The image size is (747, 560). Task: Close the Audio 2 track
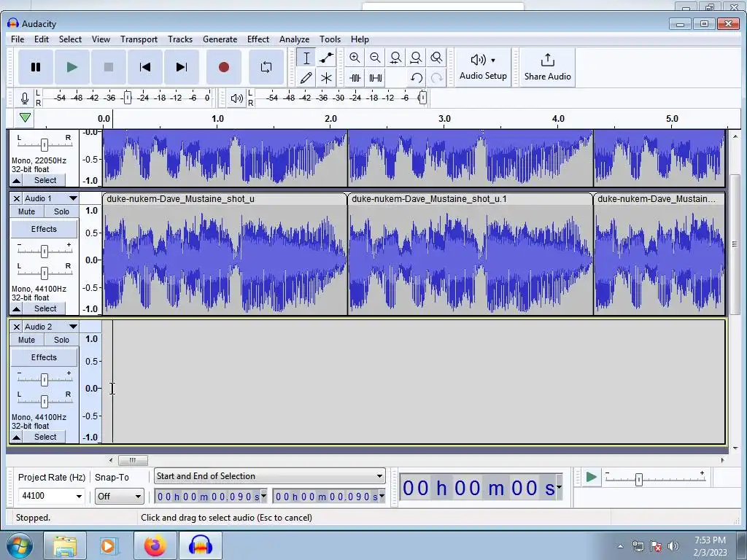16,327
